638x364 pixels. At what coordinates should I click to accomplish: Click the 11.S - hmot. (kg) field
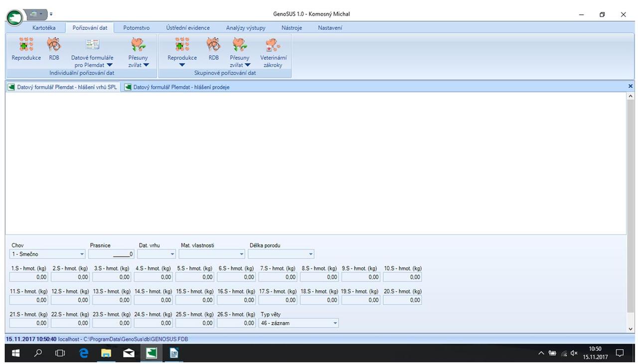[x=29, y=300]
